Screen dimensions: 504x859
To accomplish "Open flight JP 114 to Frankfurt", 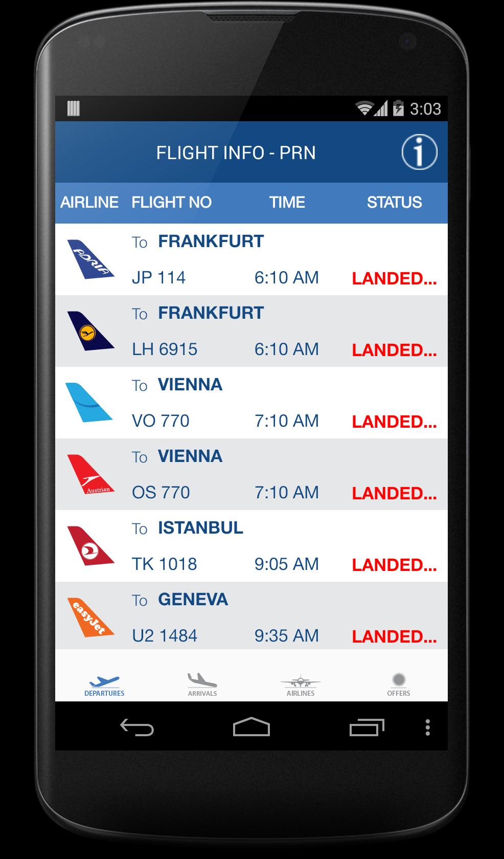I will 251,259.
